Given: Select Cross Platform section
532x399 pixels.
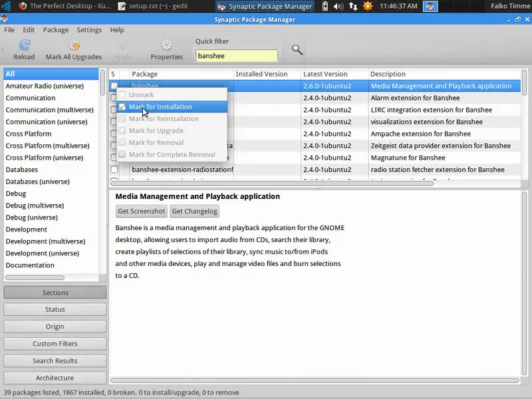Looking at the screenshot, I should pos(51,134).
